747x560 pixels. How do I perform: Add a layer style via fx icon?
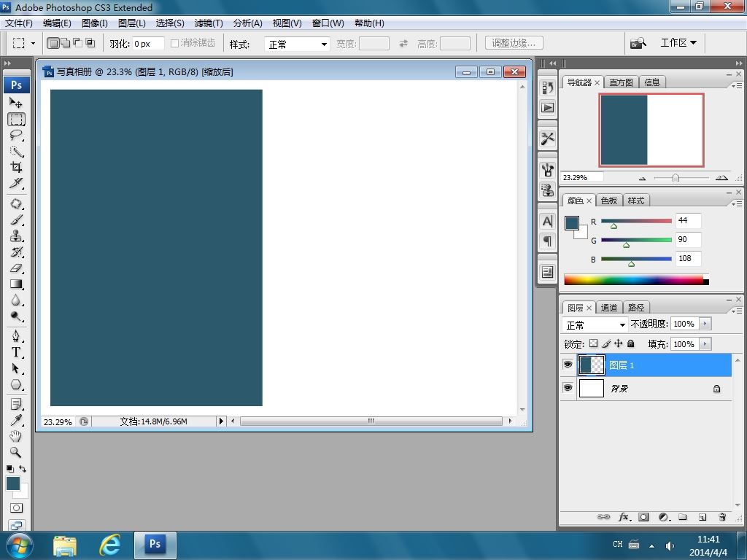(x=624, y=517)
